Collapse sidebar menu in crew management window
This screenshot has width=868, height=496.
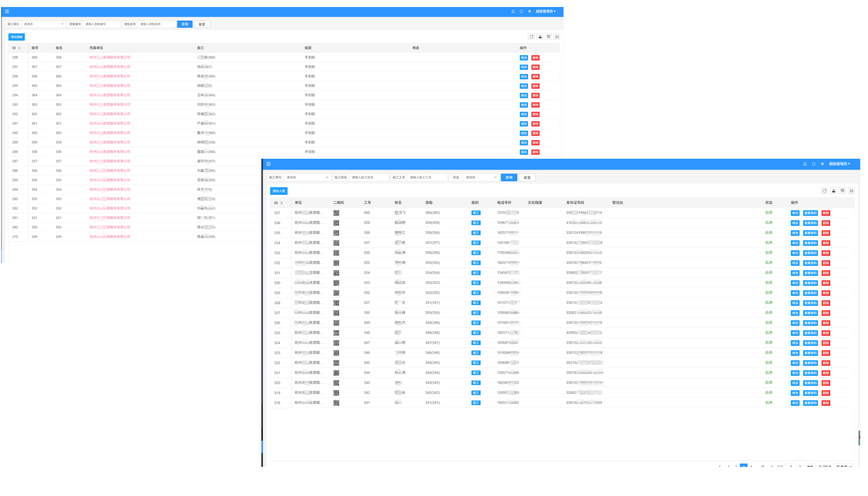(268, 164)
